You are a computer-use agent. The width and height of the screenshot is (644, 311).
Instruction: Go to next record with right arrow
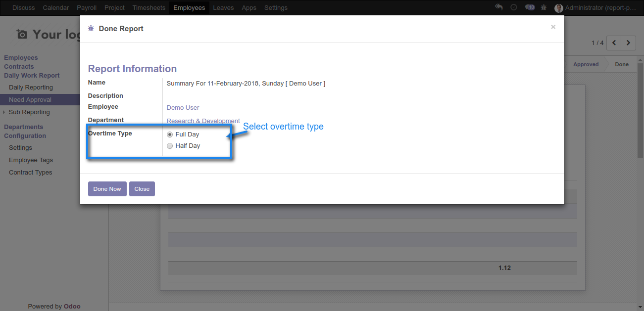[629, 43]
